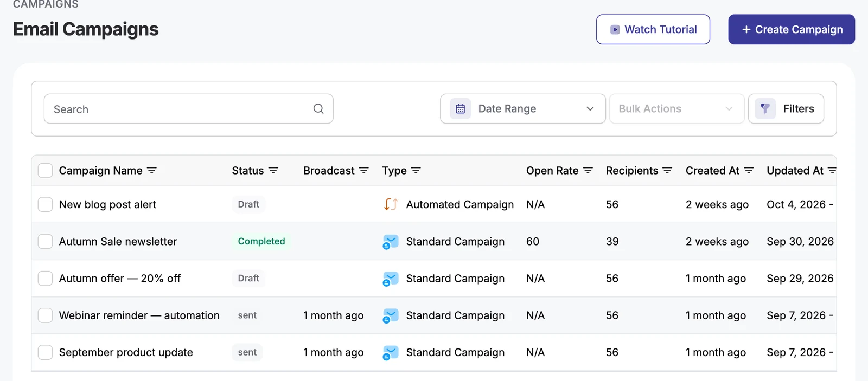Open the Date Range dropdown

pyautogui.click(x=523, y=109)
